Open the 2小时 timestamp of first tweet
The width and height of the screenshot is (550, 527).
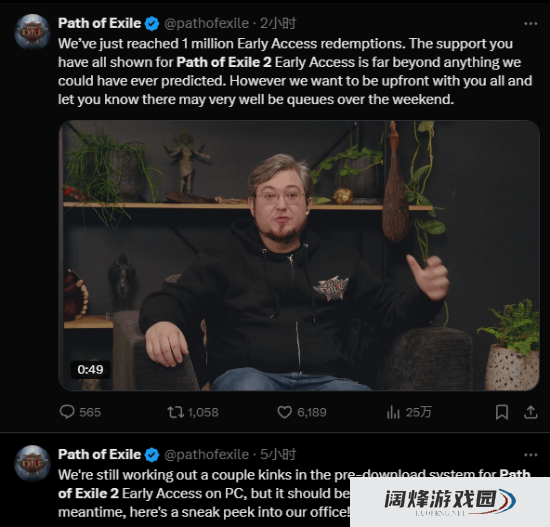pyautogui.click(x=278, y=24)
